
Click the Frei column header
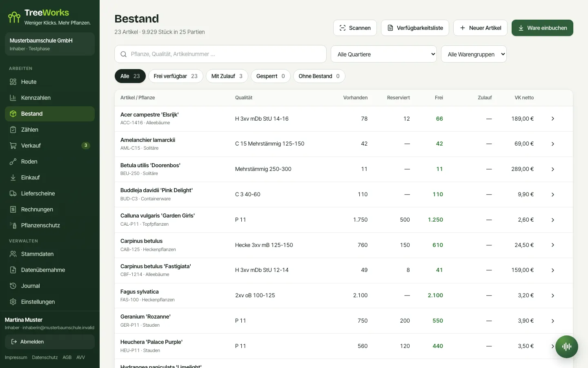click(x=439, y=98)
